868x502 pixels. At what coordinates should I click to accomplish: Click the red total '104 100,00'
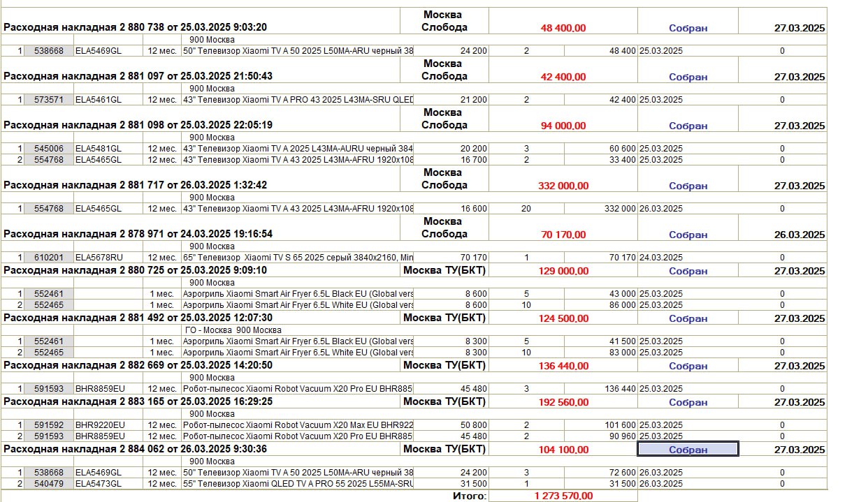pos(563,450)
